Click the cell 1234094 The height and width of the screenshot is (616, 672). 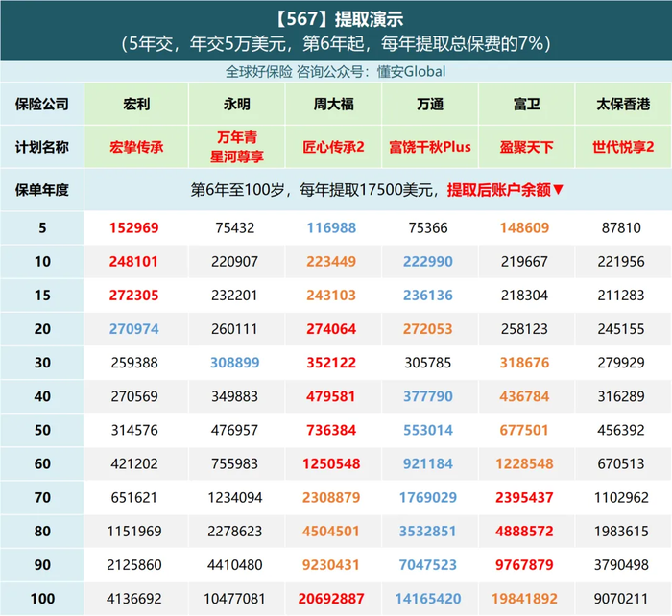tap(235, 498)
